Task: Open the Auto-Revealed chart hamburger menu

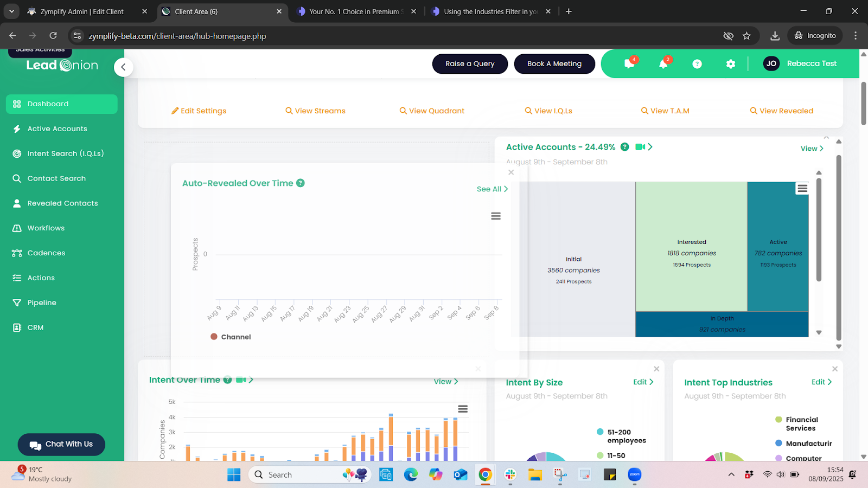Action: pos(495,216)
